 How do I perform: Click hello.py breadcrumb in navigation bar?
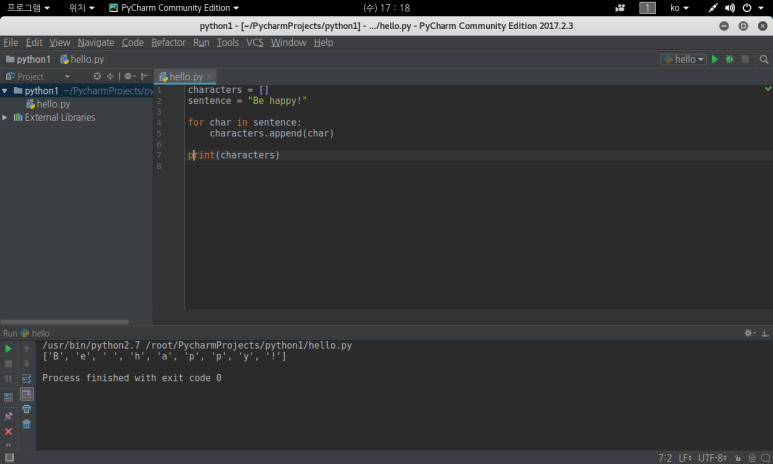coord(82,59)
